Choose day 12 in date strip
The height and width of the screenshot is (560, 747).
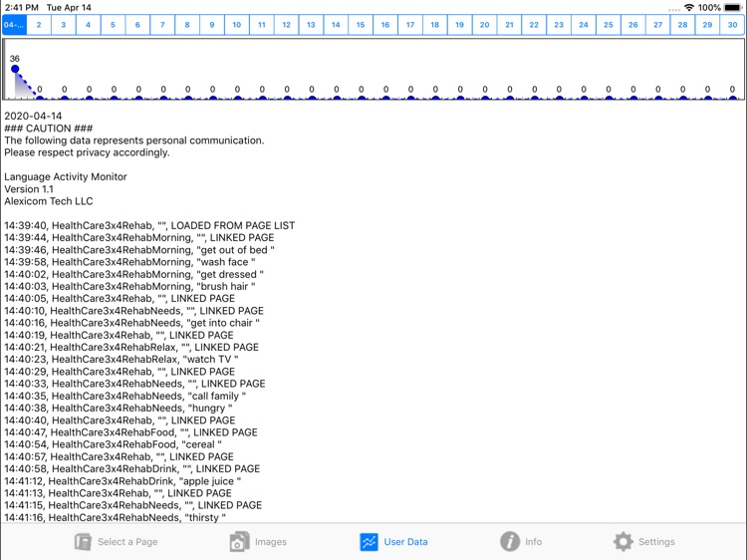(286, 25)
